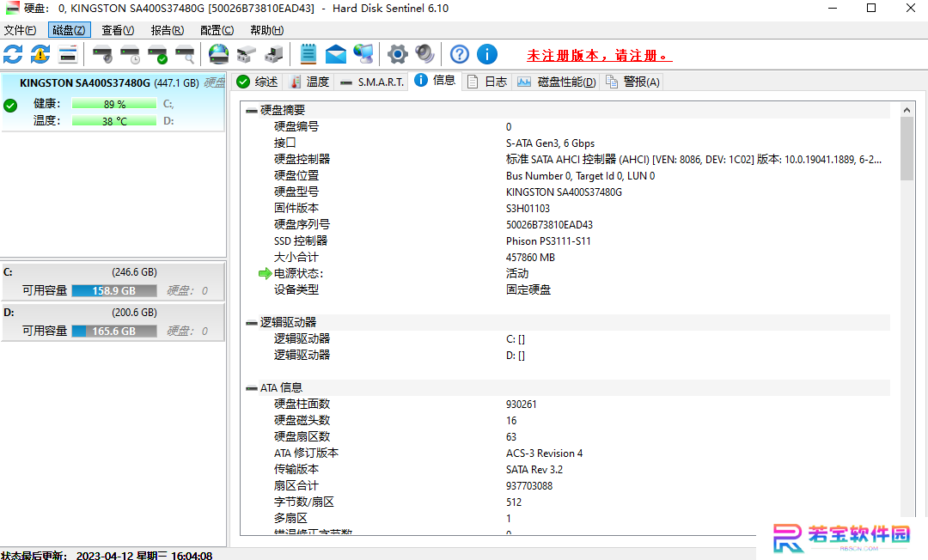The height and width of the screenshot is (560, 928).
Task: Click the disk with magnifier surface-test icon
Action: tap(186, 54)
